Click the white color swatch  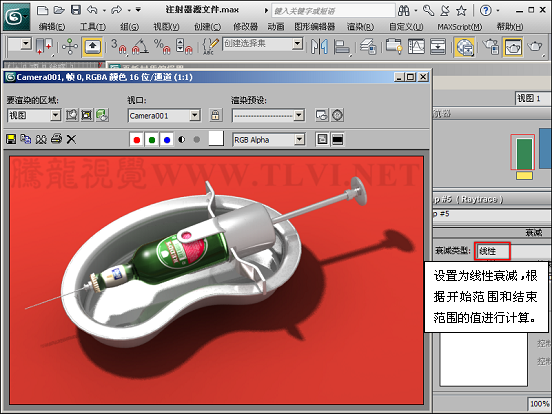[x=216, y=138]
